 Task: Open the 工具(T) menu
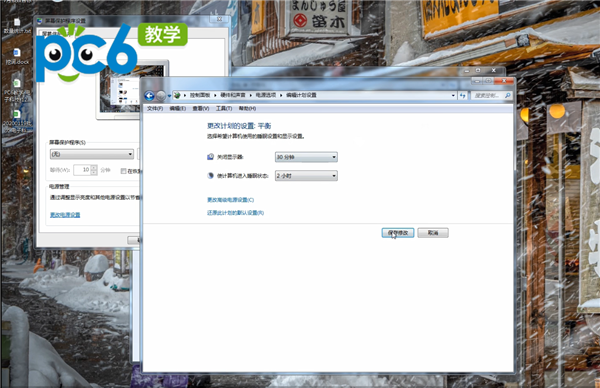[x=224, y=109]
